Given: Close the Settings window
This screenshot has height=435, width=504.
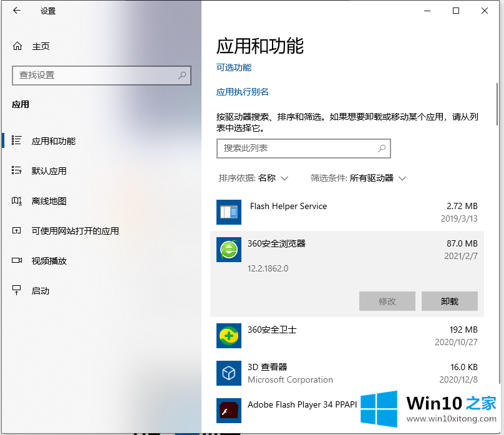Looking at the screenshot, I should point(485,11).
